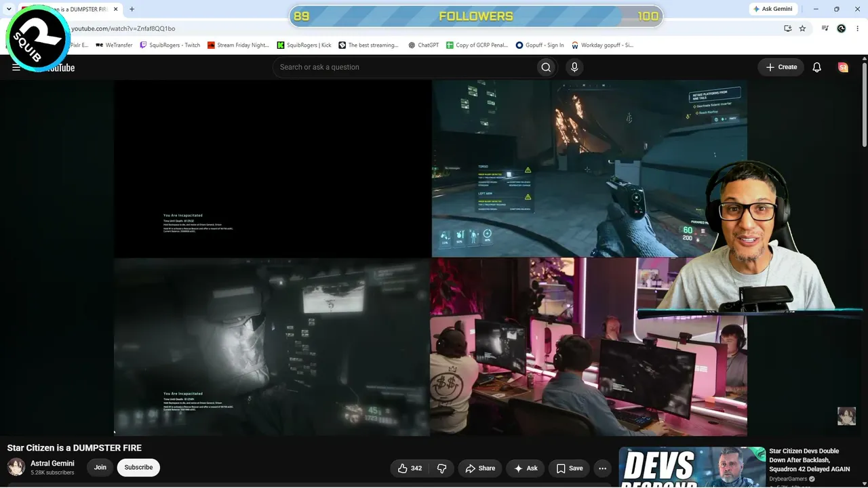
Task: Click the browser address bar URL
Action: (123, 28)
